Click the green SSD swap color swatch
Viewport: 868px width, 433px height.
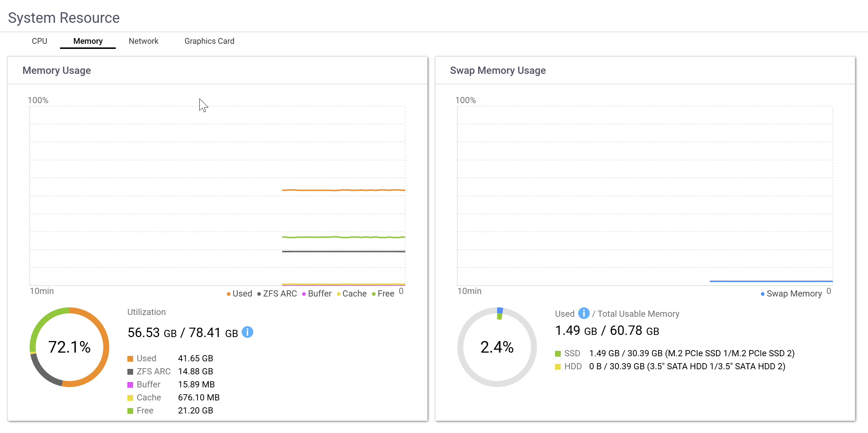(x=558, y=353)
